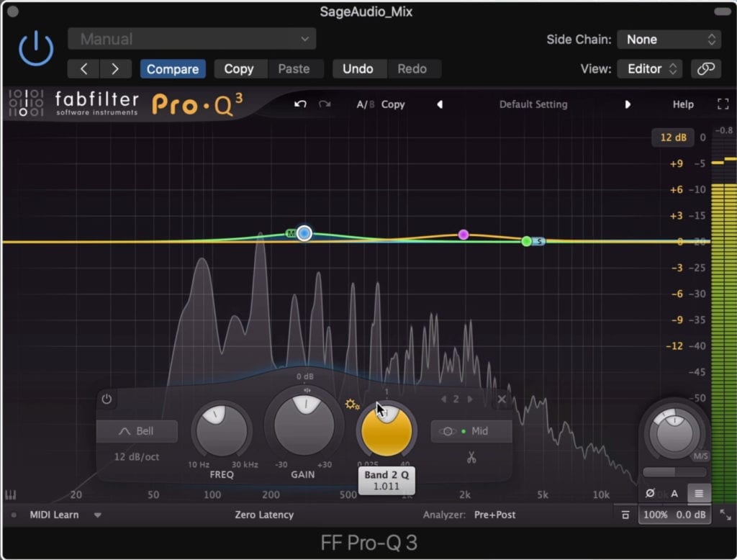Click the FabFilter redo curved arrow
737x560 pixels.
[325, 104]
